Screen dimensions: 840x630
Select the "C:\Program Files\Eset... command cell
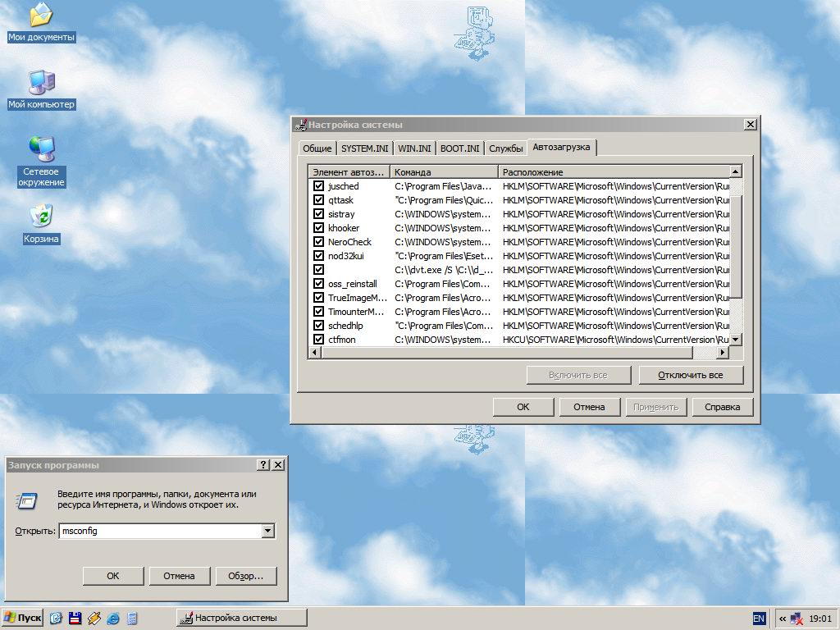pyautogui.click(x=444, y=256)
